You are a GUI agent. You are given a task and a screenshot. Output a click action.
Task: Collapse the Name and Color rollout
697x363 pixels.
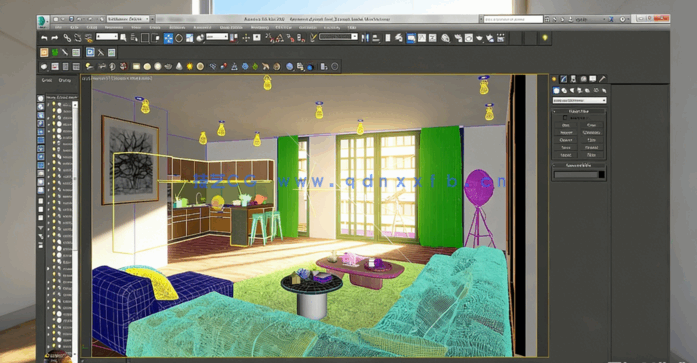click(579, 165)
